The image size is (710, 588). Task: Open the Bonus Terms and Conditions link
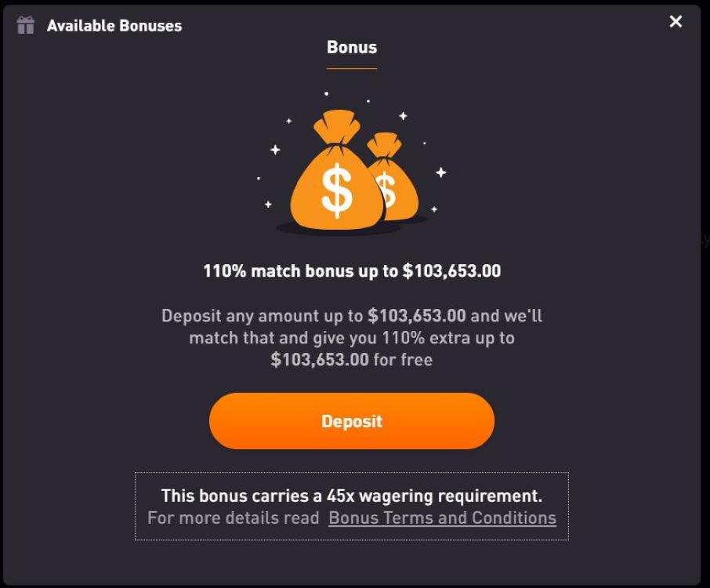[x=442, y=518]
